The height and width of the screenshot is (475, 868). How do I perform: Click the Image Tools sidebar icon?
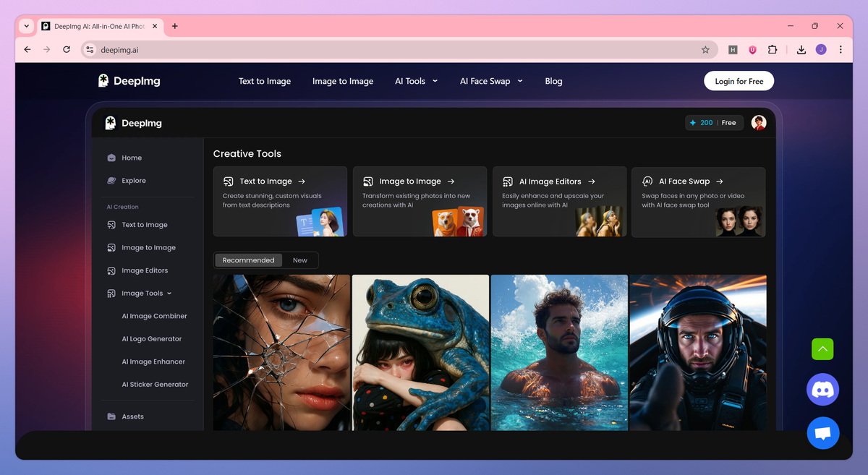point(111,294)
